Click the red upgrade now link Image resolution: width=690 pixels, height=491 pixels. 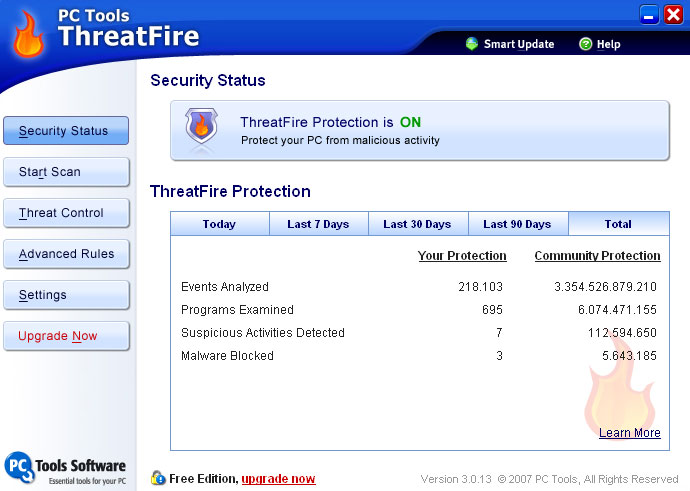click(278, 479)
